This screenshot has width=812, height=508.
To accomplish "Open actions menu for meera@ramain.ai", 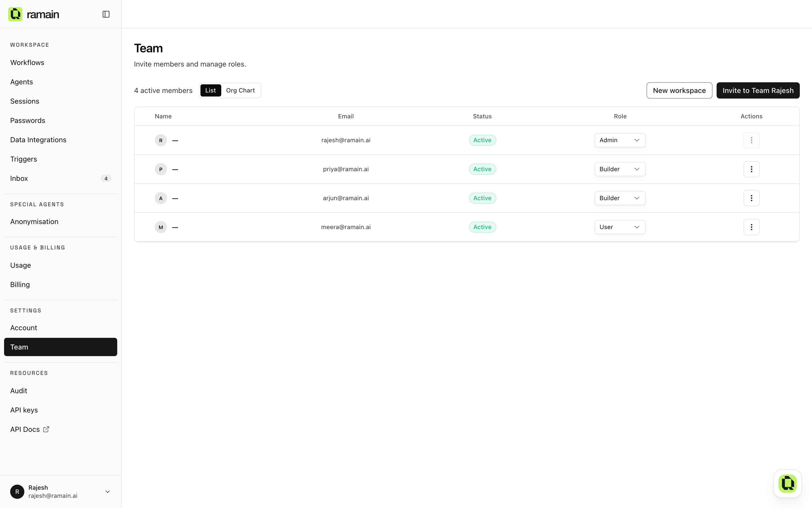I will point(751,227).
